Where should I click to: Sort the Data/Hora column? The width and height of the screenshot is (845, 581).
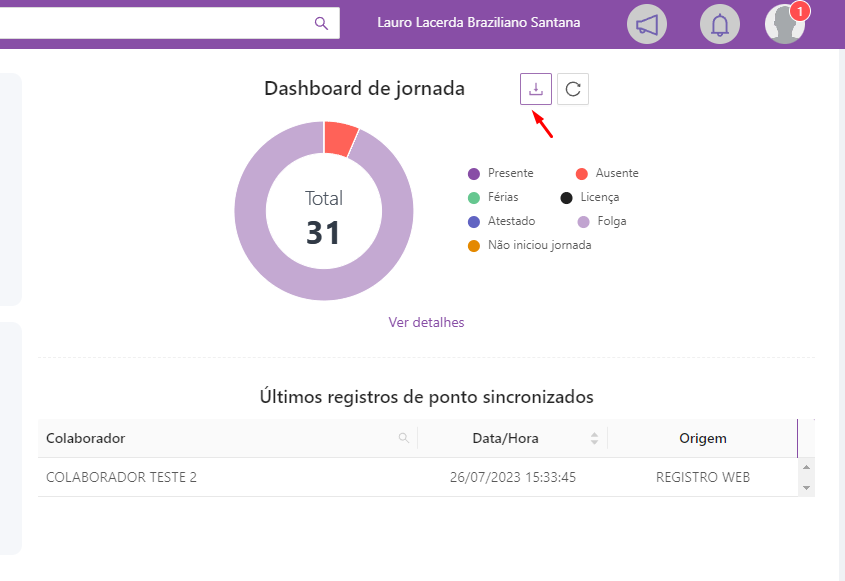click(594, 438)
